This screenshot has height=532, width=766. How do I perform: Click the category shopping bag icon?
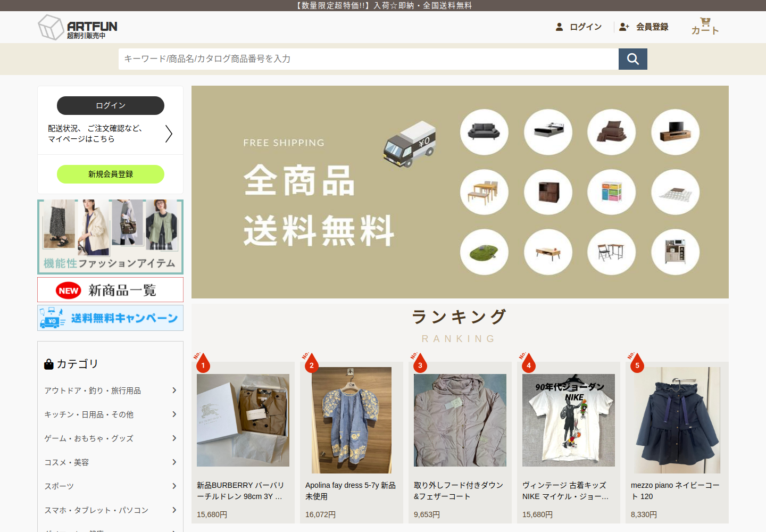[49, 364]
